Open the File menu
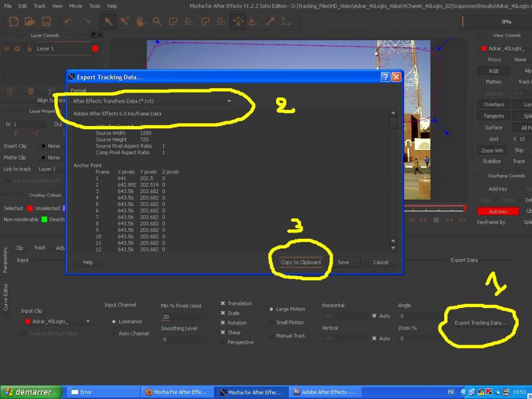Screen dimensions: 532x399 (8, 6)
